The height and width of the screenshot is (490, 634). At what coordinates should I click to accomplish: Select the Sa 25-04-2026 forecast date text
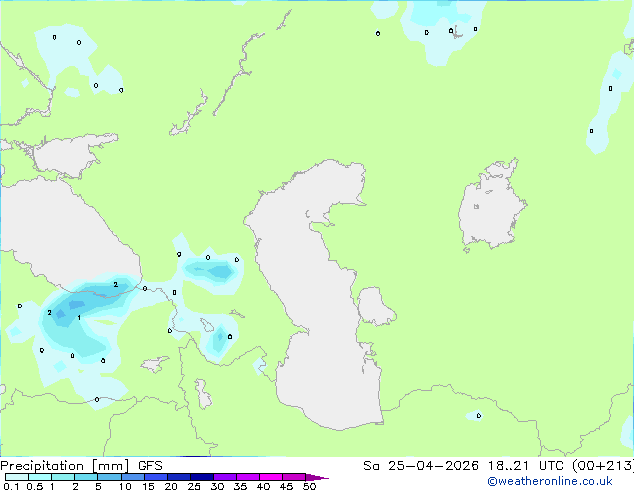click(421, 466)
